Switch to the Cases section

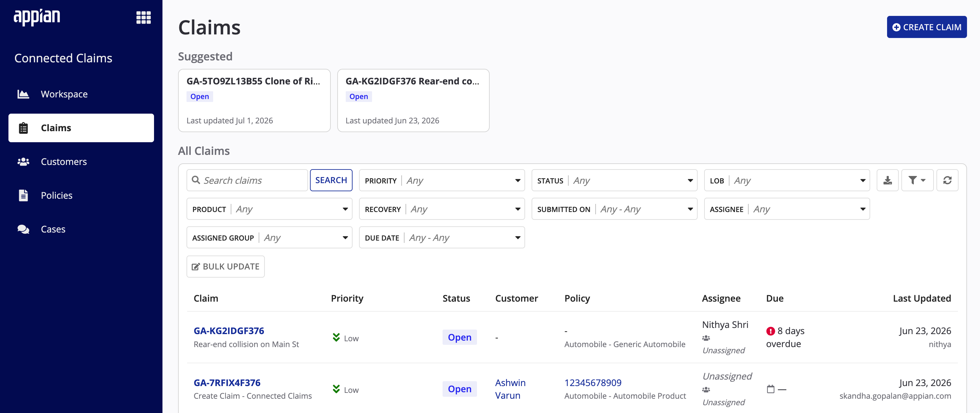[81, 229]
